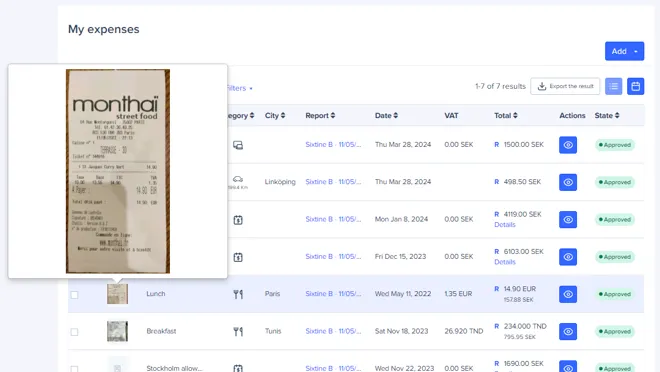The image size is (660, 372).
Task: Open report link for Mon Jan 8, 2024
Action: click(x=333, y=219)
